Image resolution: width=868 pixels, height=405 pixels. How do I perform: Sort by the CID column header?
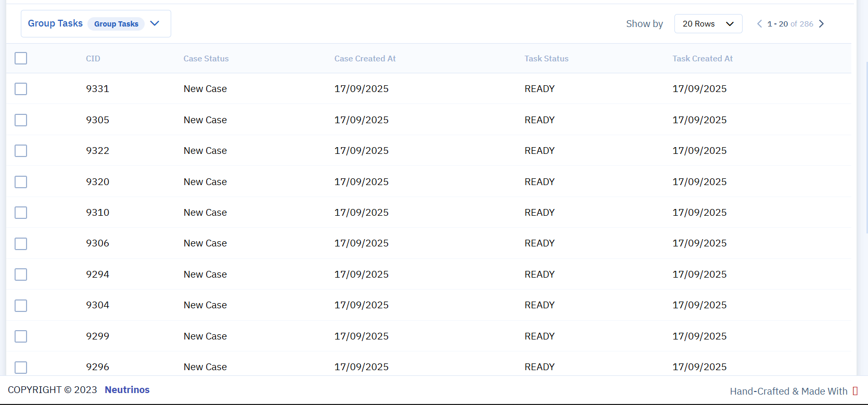coord(93,59)
